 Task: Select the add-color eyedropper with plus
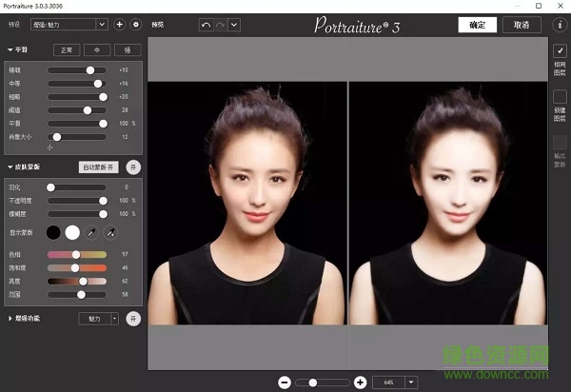point(110,232)
